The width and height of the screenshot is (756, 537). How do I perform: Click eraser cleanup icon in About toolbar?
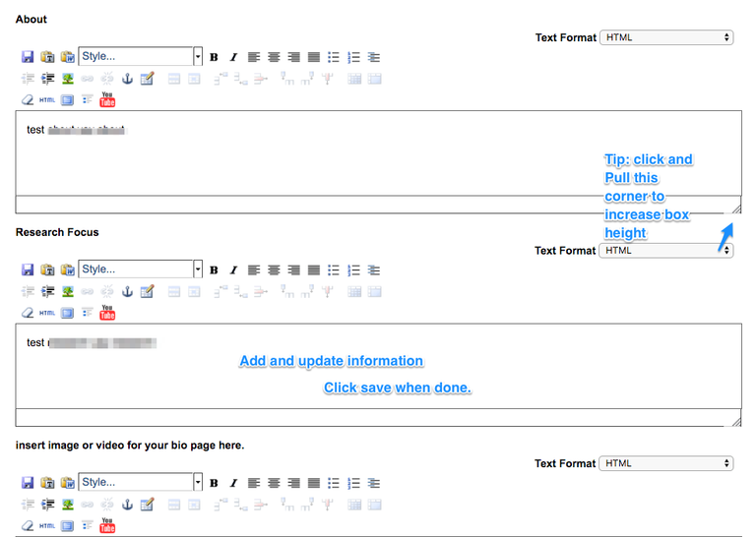pyautogui.click(x=28, y=99)
